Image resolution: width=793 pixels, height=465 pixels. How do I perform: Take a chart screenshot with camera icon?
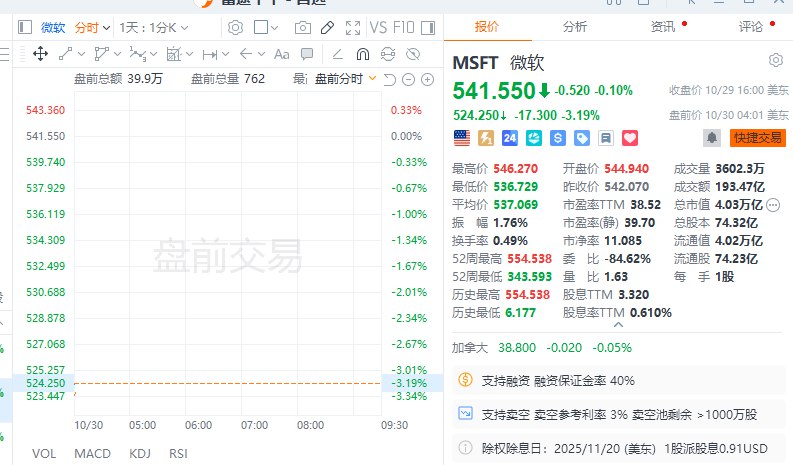[x=302, y=27]
